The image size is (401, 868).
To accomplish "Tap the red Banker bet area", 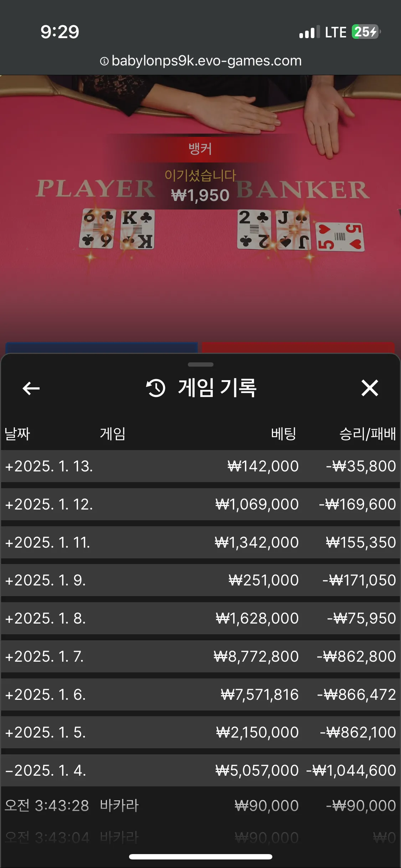I will tap(298, 347).
